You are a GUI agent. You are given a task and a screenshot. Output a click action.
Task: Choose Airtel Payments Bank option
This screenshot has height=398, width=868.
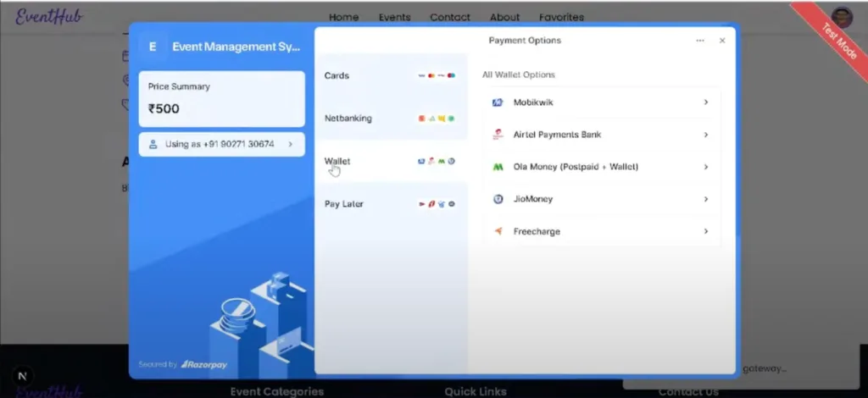pyautogui.click(x=602, y=135)
